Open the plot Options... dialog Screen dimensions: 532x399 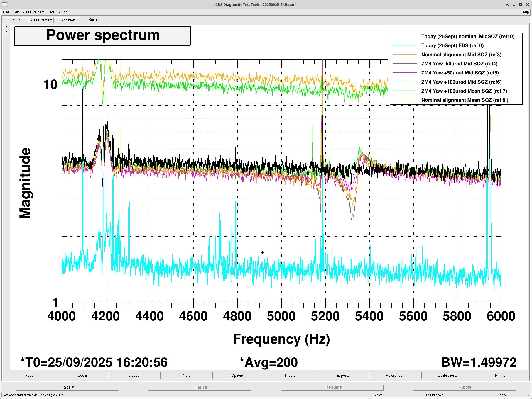point(239,375)
